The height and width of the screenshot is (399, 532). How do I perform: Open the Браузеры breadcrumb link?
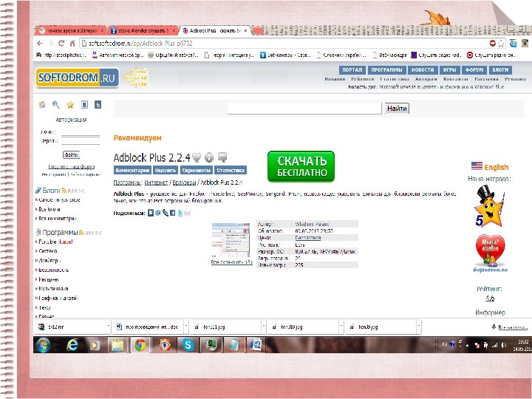pos(184,183)
